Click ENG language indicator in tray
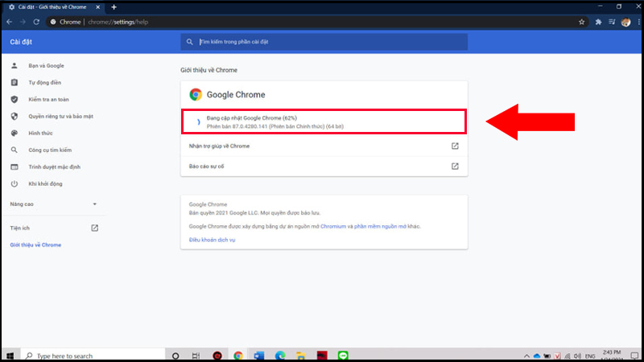644x362 pixels. [x=590, y=356]
